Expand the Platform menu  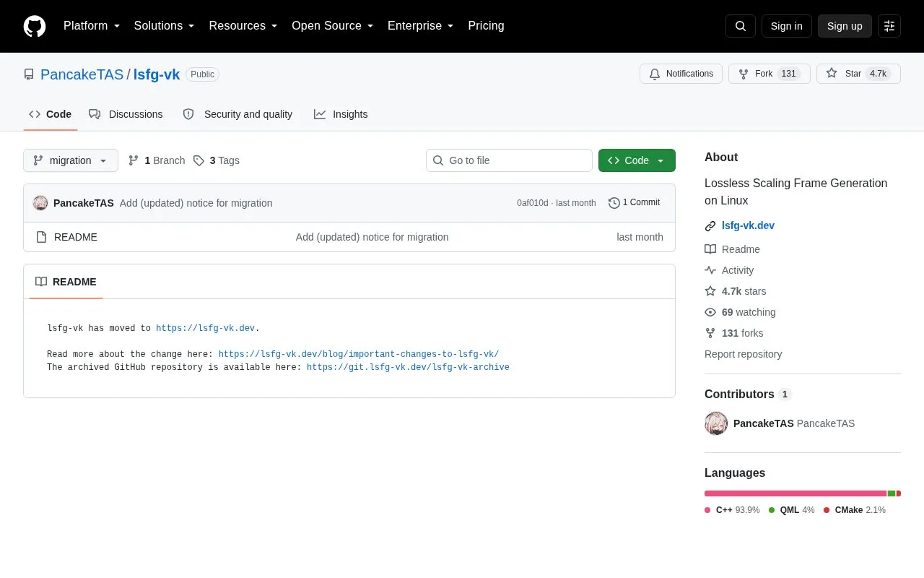(92, 26)
